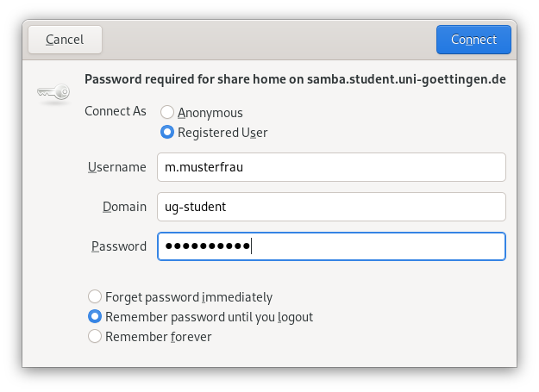Click the Domain label text

[x=124, y=207]
